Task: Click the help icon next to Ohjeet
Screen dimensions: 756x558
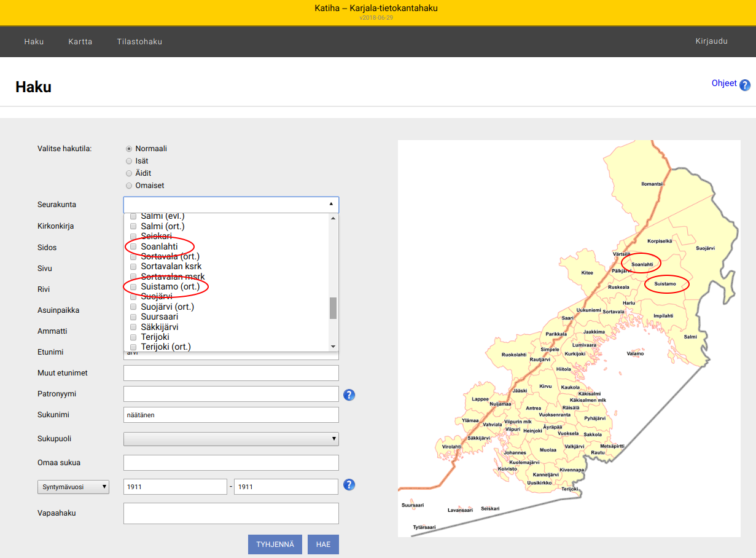Action: [x=745, y=85]
